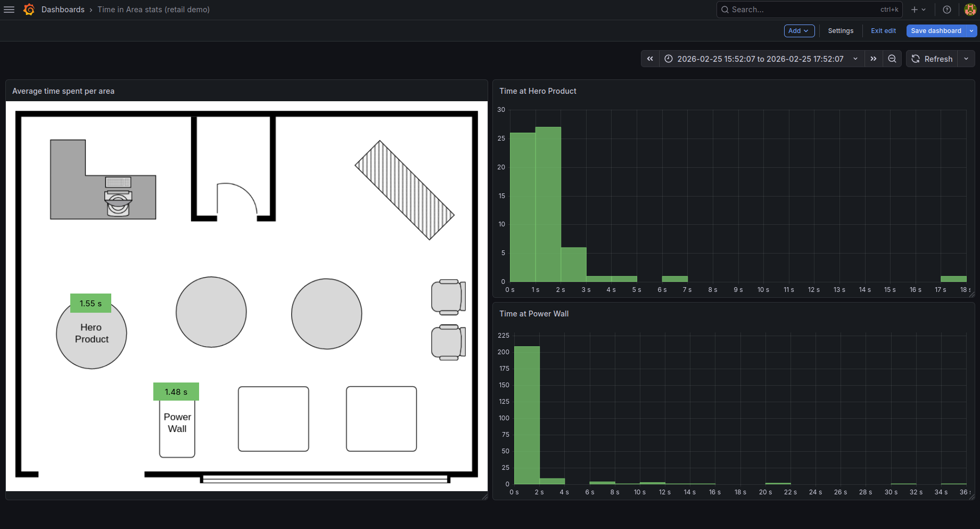Click the Time in Area stats breadcrumb

pos(153,10)
